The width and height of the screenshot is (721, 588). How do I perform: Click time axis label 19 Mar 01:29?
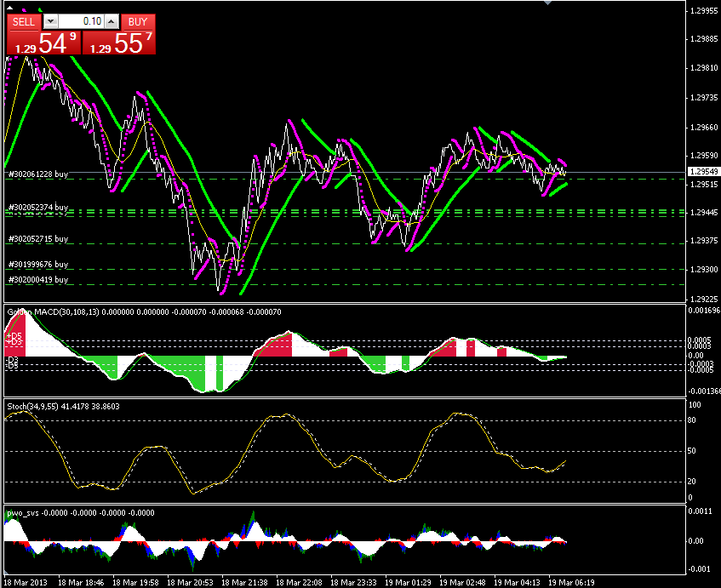pyautogui.click(x=408, y=583)
